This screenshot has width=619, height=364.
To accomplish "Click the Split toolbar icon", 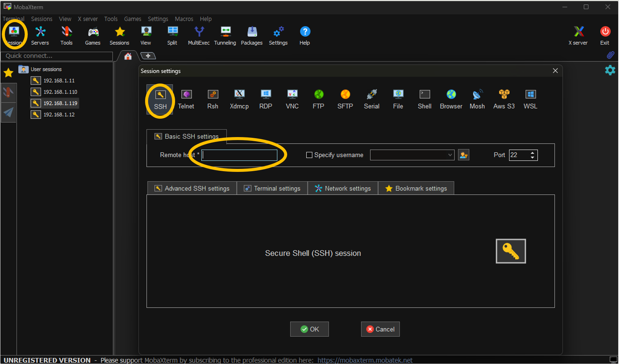I will click(x=172, y=36).
